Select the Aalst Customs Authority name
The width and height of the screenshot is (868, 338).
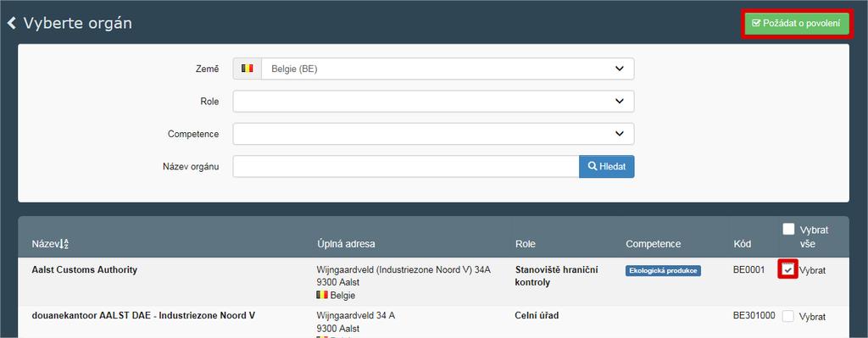85,270
